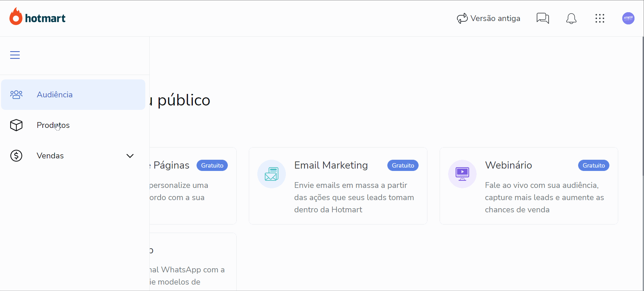Screen dimensions: 644x291
Task: Open the Webinário card title
Action: (509, 165)
